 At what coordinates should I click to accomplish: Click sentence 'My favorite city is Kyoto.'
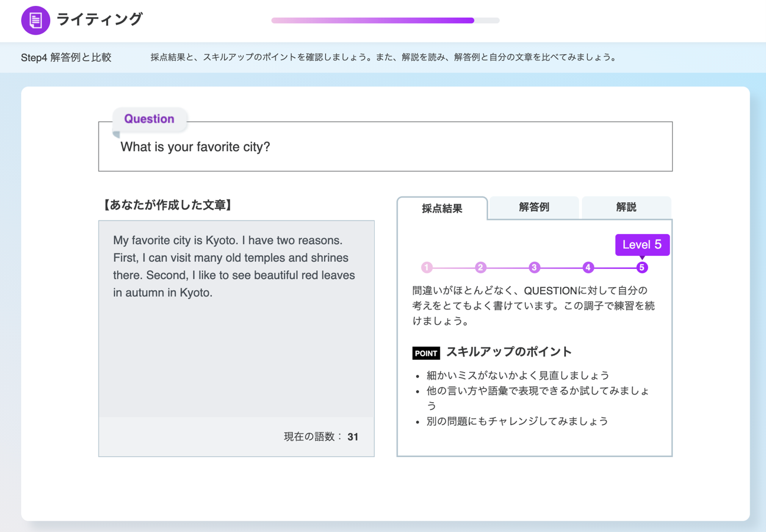176,241
